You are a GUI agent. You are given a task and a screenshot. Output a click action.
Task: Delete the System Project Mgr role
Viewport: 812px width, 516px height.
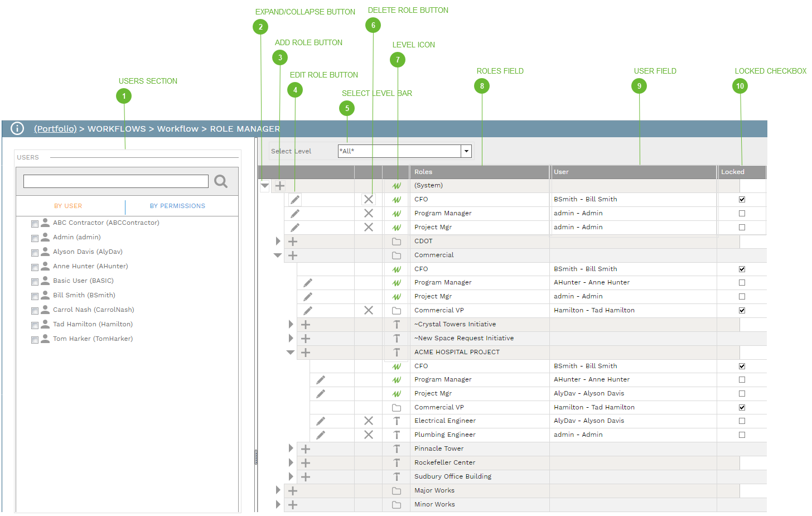369,227
